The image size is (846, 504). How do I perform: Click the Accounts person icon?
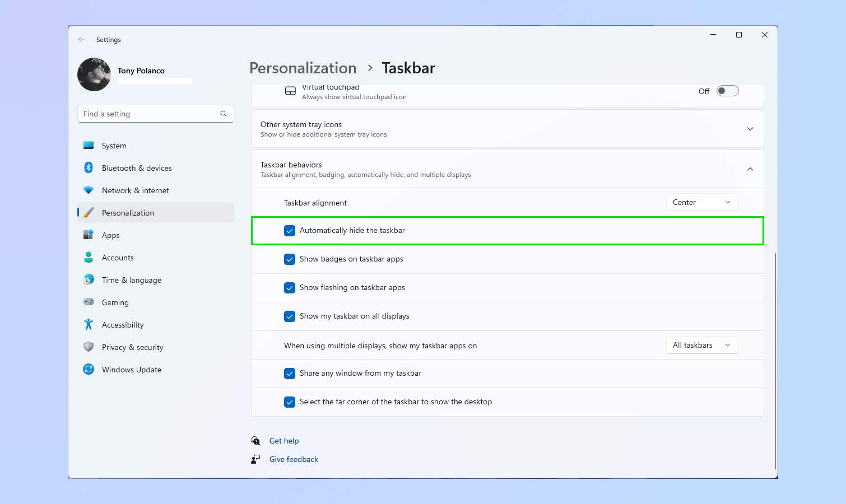pos(89,258)
